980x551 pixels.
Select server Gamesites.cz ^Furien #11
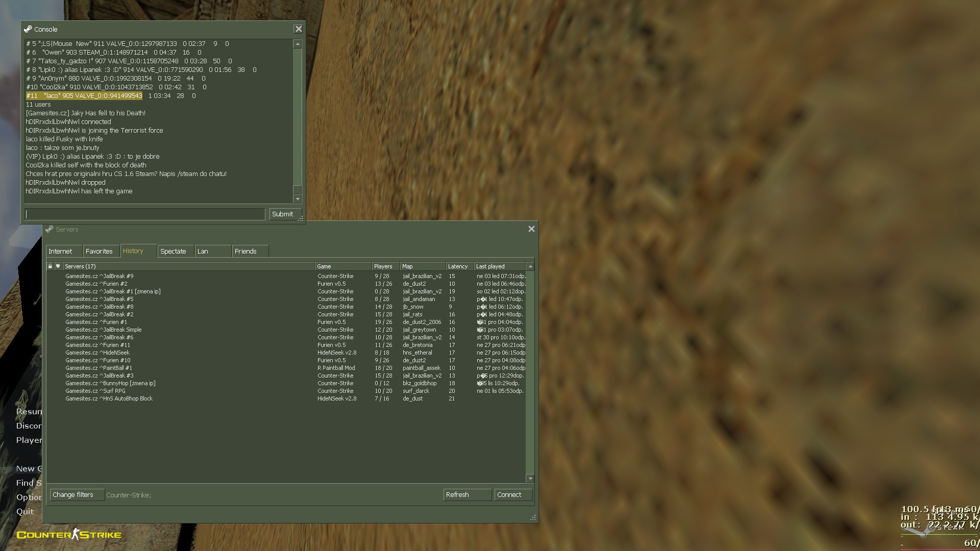(x=286, y=345)
